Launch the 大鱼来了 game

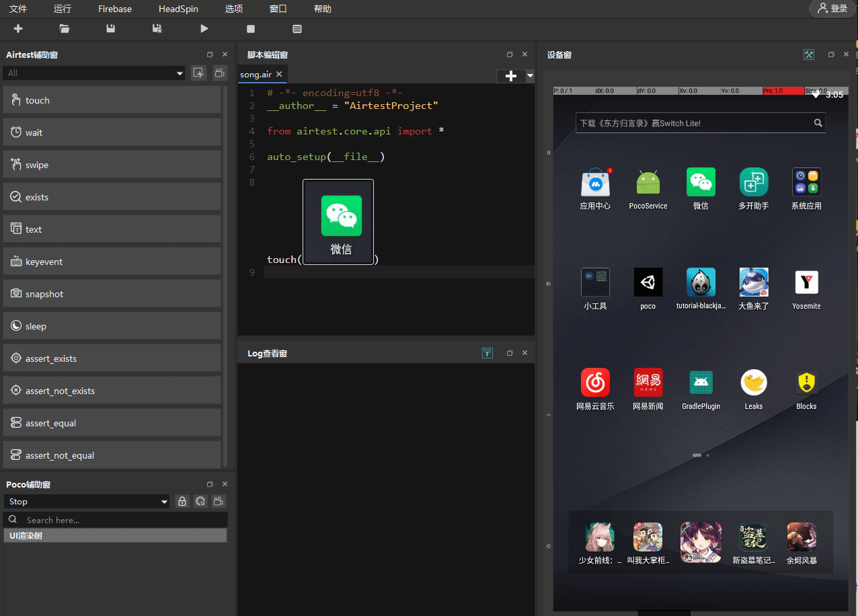[754, 289]
